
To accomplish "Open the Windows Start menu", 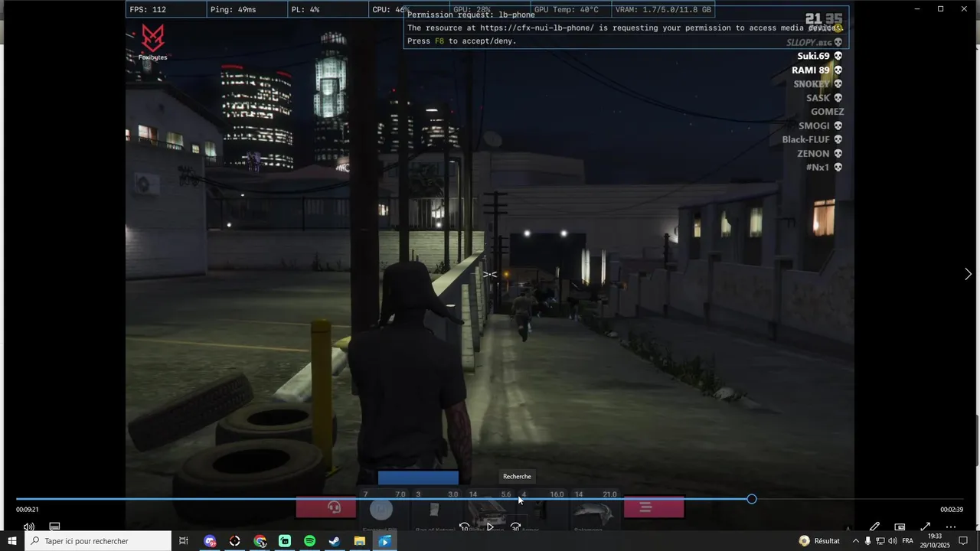I will (x=12, y=541).
